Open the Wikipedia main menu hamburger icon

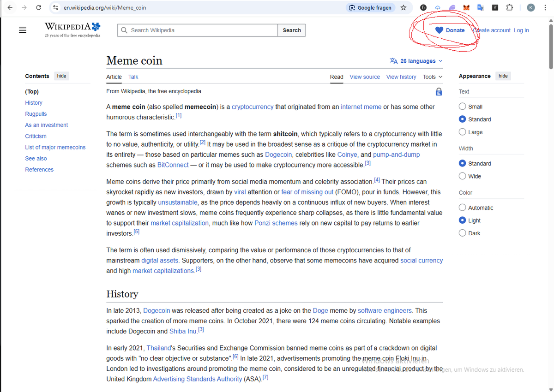[x=23, y=30]
